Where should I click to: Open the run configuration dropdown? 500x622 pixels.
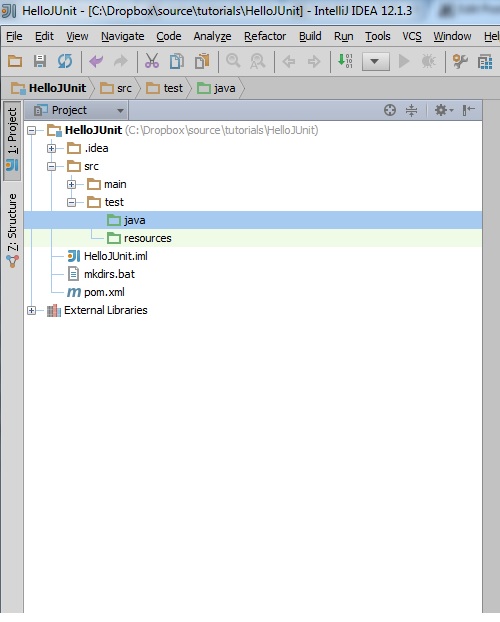[375, 62]
